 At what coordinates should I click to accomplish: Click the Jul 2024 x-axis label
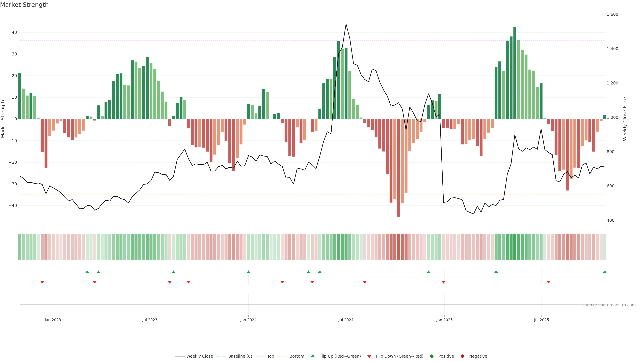(x=346, y=320)
